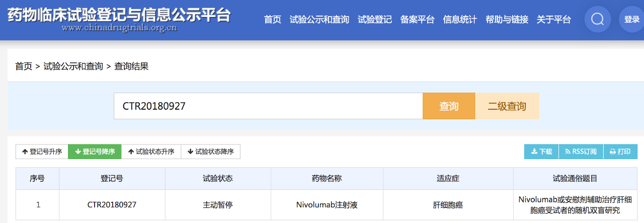This screenshot has width=644, height=223.
Task: Click the 下载 download button
Action: point(541,152)
